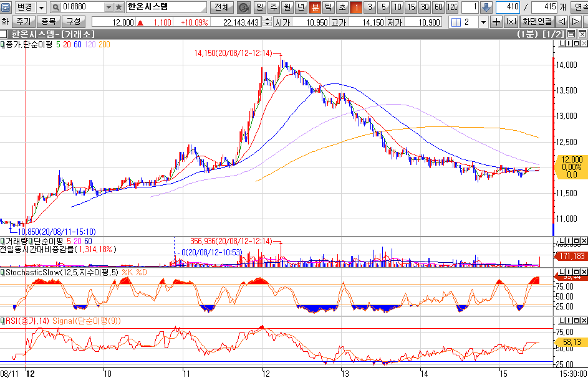Click the spinner beside volume 22,143,443
588x378 pixels.
267,22
